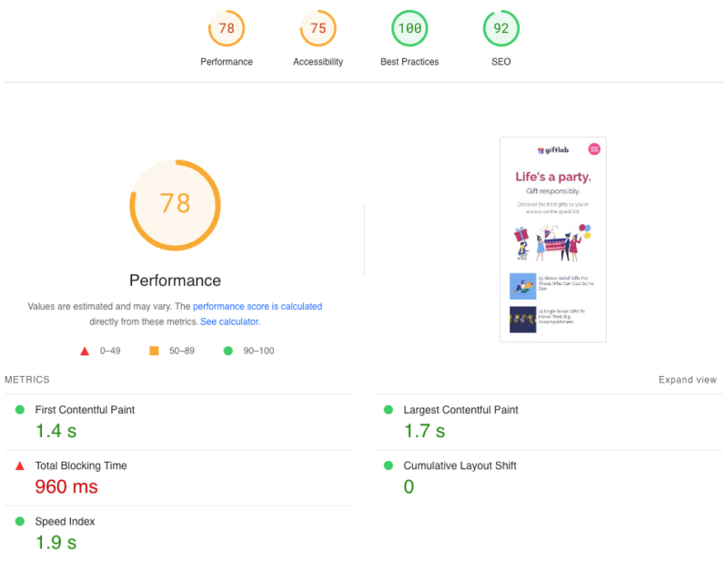Viewport: 728px width, 561px height.
Task: Click the green circle beside Cumulative Layout Shift
Action: click(x=389, y=465)
